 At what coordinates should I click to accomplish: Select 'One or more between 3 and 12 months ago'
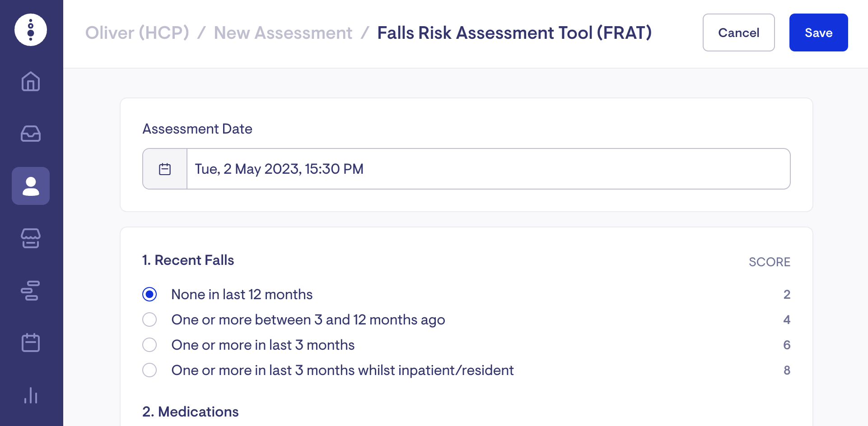tap(149, 319)
